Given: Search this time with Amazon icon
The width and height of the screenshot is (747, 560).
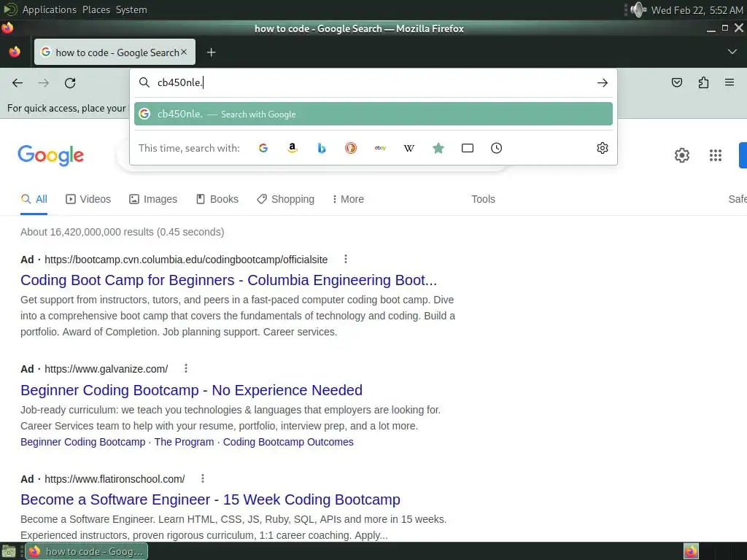Looking at the screenshot, I should pyautogui.click(x=293, y=148).
